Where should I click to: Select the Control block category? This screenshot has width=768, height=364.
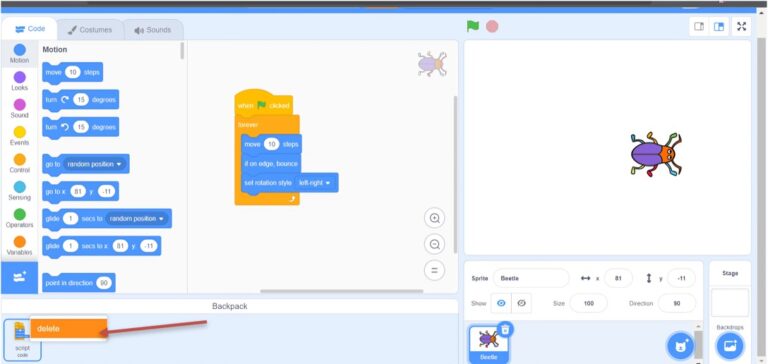pyautogui.click(x=20, y=164)
